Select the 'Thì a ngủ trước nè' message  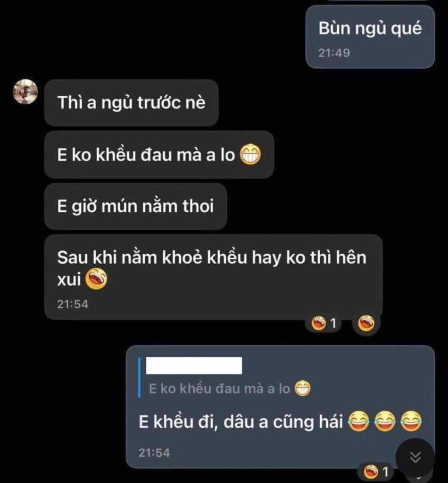click(132, 102)
